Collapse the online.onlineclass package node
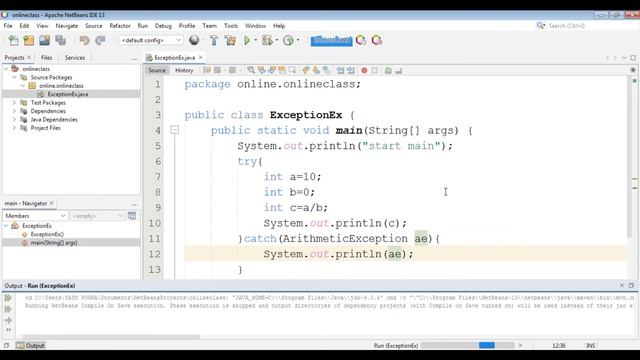The height and width of the screenshot is (360, 640). [23, 86]
